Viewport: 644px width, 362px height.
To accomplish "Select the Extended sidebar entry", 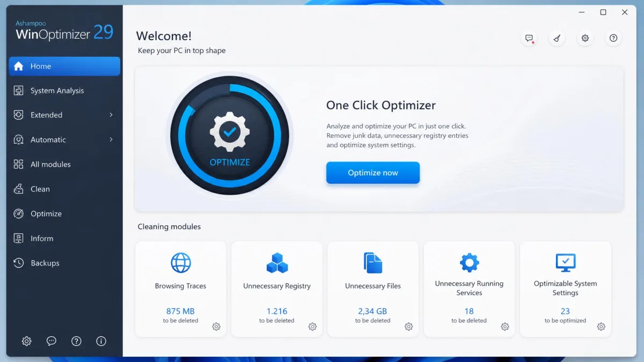I will (64, 115).
